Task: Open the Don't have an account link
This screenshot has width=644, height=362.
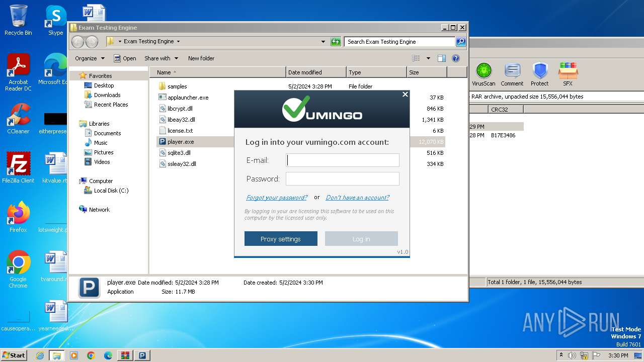Action: click(357, 198)
